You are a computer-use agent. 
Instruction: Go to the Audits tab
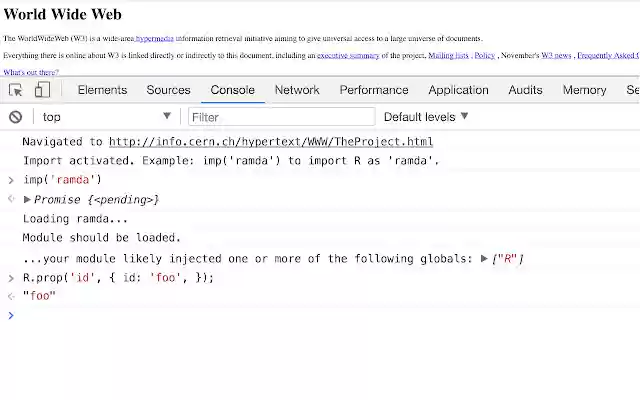(x=525, y=90)
